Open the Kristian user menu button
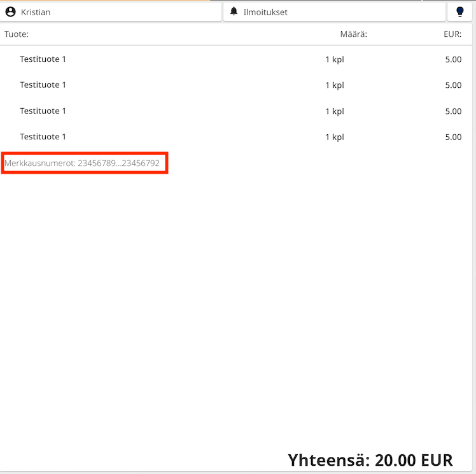The image size is (476, 474). pyautogui.click(x=111, y=11)
